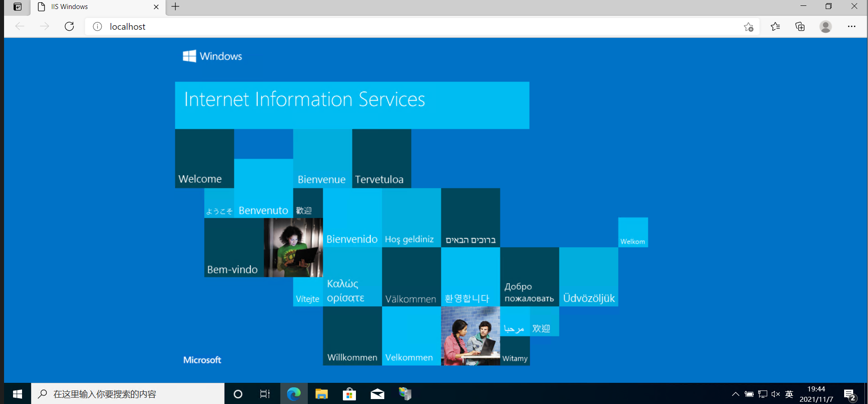Click the Hebrew ברוכים הבאים tile
868x404 pixels.
pyautogui.click(x=471, y=218)
